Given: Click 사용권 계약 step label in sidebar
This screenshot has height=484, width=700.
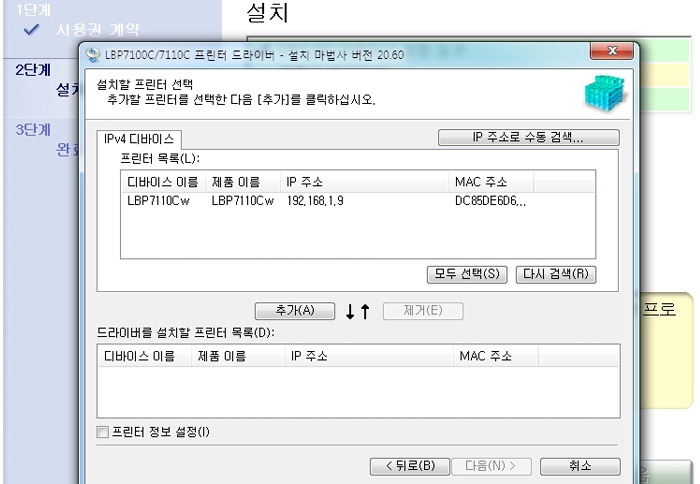Looking at the screenshot, I should pyautogui.click(x=98, y=29).
